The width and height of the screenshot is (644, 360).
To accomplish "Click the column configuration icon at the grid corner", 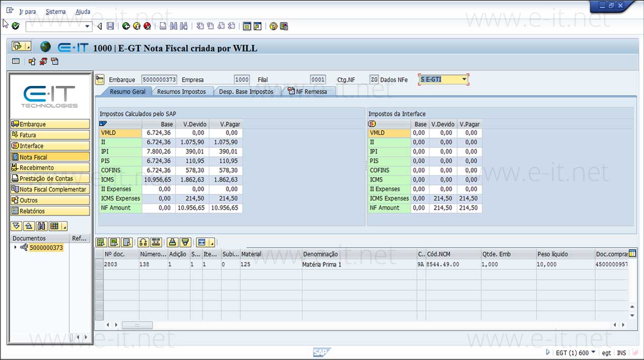I will pyautogui.click(x=632, y=253).
